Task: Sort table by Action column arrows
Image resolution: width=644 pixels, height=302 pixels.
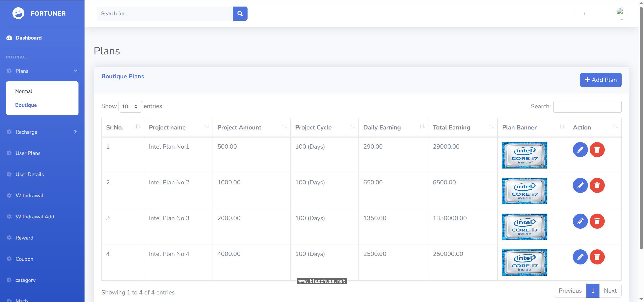Action: click(615, 127)
